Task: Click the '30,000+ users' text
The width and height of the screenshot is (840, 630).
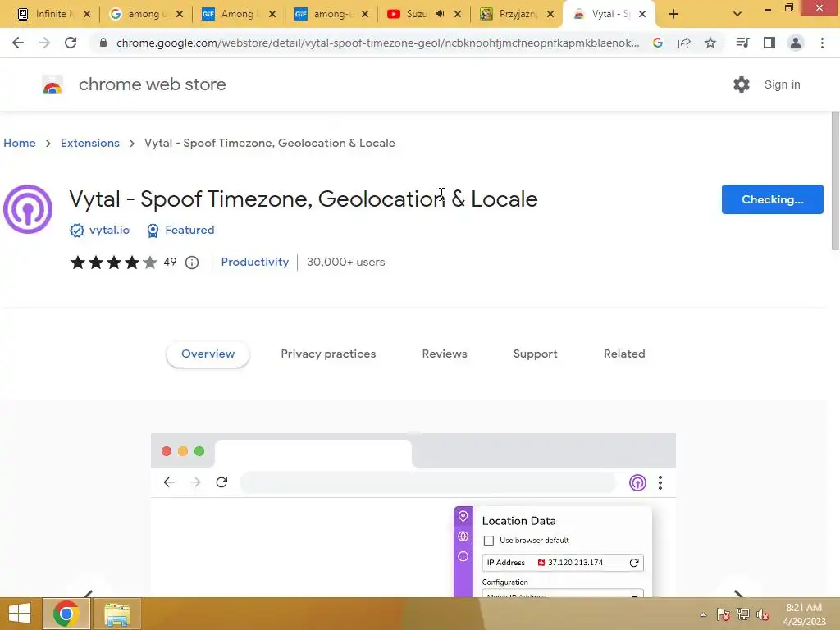Action: pos(346,262)
